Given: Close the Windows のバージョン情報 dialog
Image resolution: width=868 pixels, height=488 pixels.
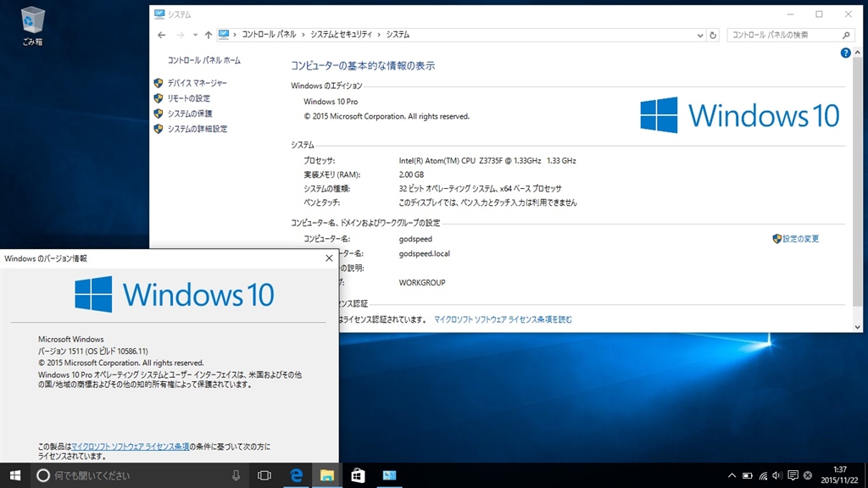Looking at the screenshot, I should coord(329,258).
